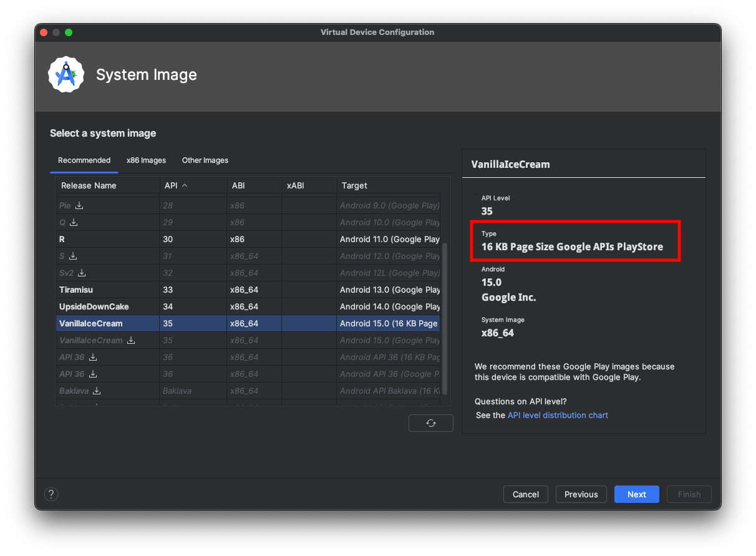Image resolution: width=756 pixels, height=556 pixels.
Task: Click the Next button
Action: click(637, 494)
